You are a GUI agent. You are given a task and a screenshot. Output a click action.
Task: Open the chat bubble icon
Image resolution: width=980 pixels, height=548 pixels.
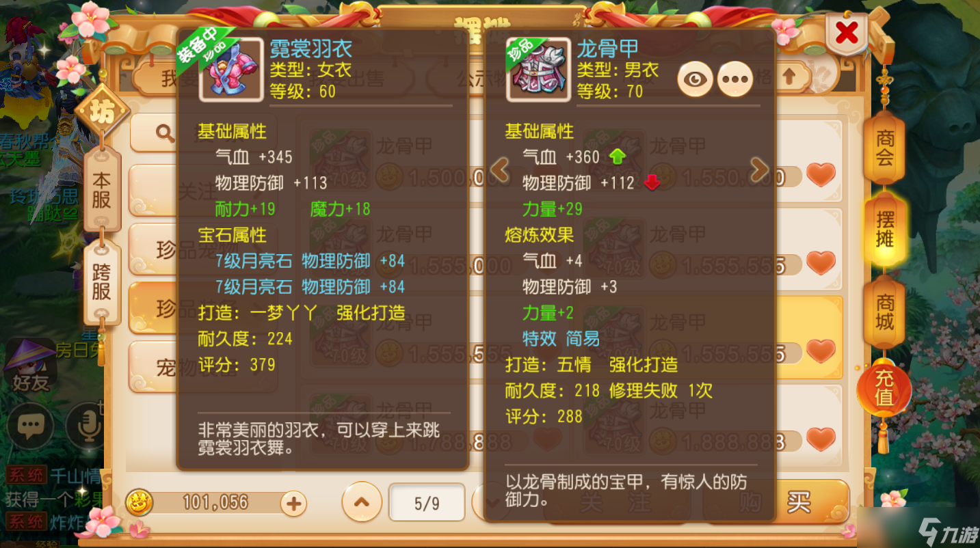click(x=30, y=426)
